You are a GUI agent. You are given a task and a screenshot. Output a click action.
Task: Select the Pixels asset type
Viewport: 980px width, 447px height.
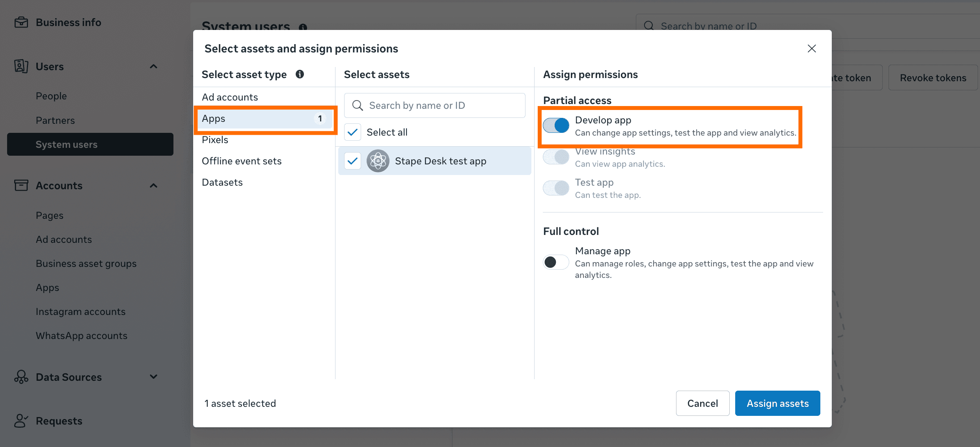(215, 140)
